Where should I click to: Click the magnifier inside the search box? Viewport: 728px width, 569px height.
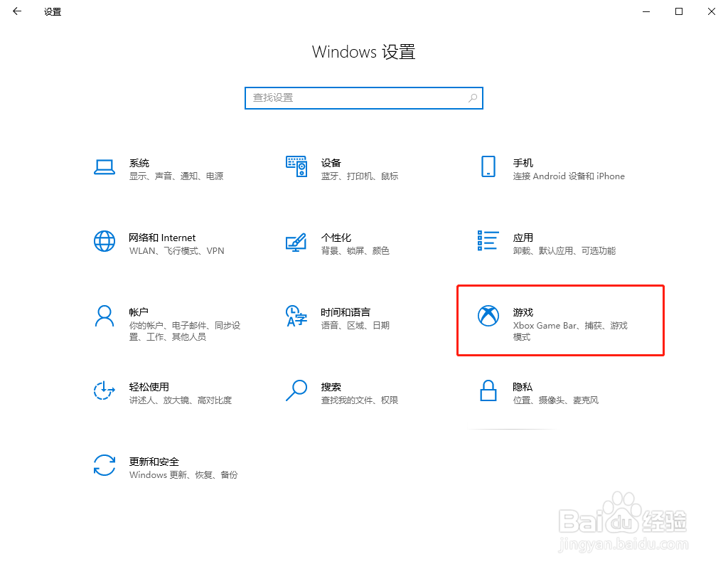472,97
